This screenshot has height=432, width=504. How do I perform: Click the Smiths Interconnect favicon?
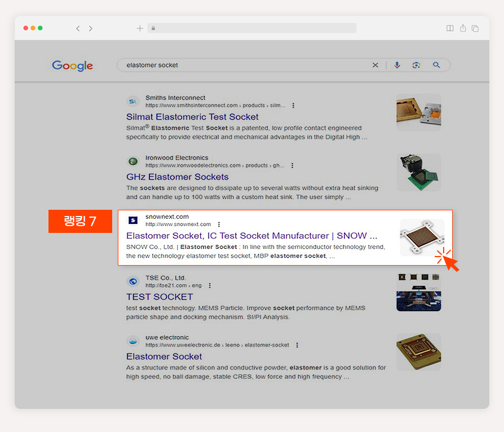coord(132,102)
